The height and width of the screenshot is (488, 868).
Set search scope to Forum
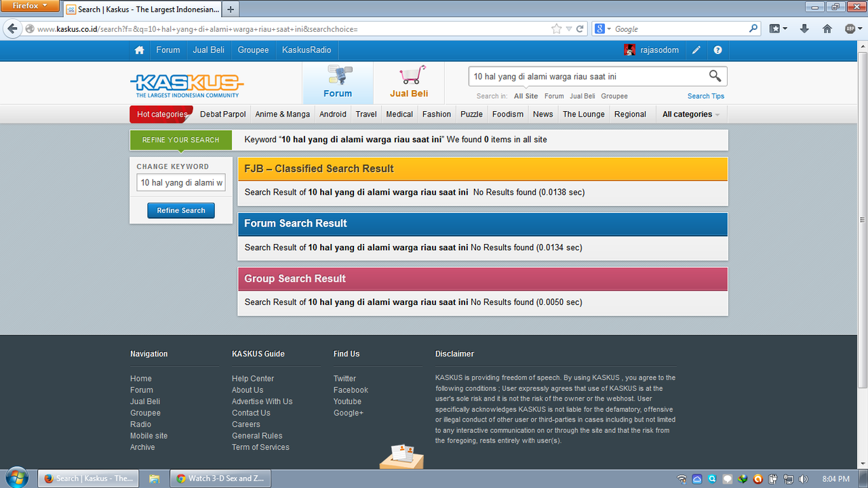[554, 96]
